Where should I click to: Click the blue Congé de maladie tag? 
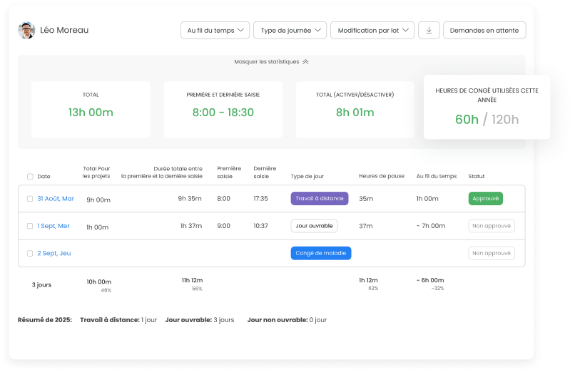click(321, 253)
